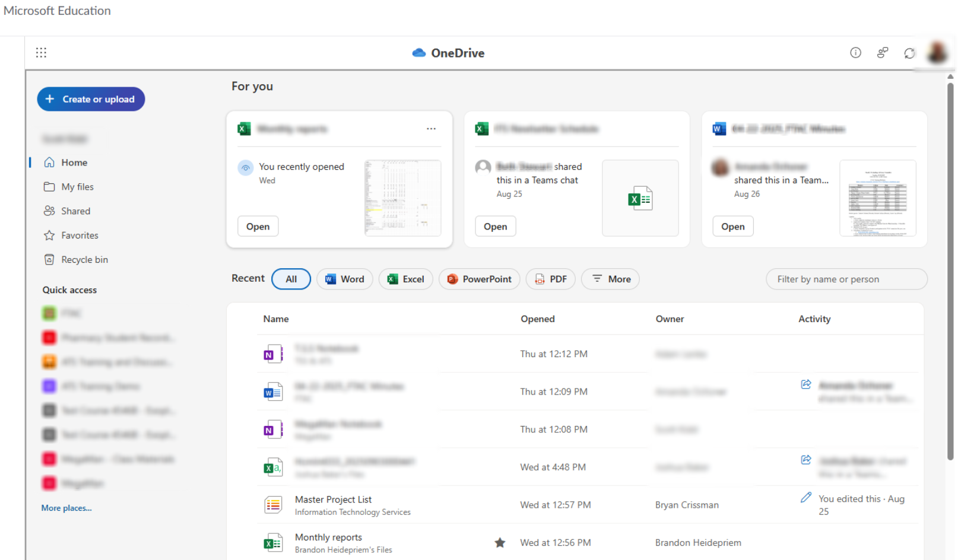
Task: Click the share activity icon for Thu 12:09 row
Action: point(806,384)
